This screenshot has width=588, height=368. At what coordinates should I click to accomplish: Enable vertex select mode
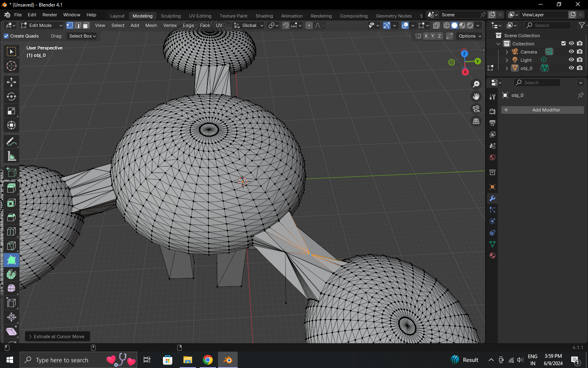[x=70, y=25]
